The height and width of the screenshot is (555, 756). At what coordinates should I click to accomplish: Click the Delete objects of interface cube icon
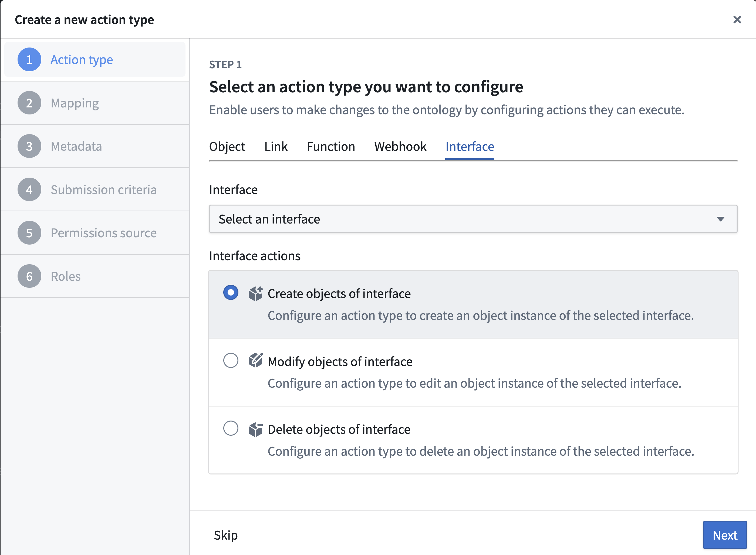(255, 429)
